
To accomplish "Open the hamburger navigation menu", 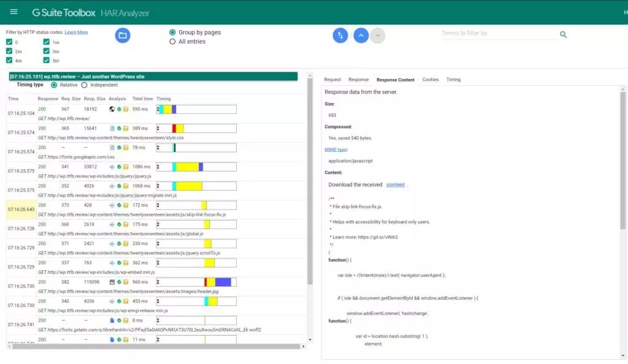I will coord(13,12).
